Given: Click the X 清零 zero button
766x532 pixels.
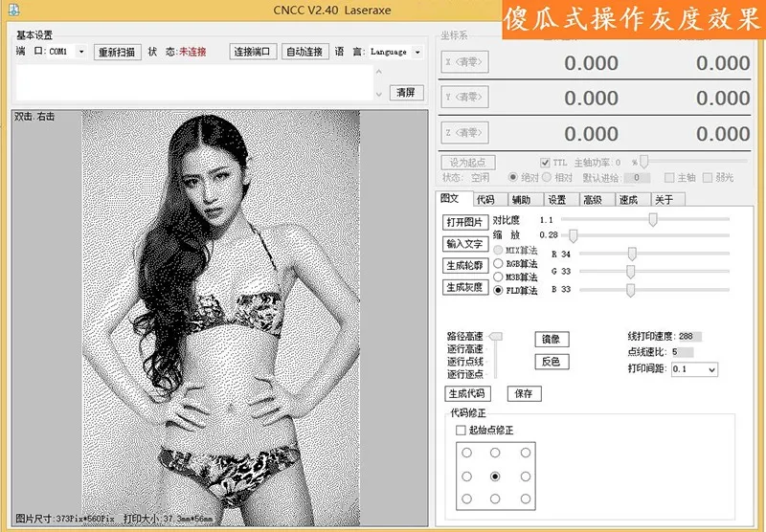Looking at the screenshot, I should (464, 62).
